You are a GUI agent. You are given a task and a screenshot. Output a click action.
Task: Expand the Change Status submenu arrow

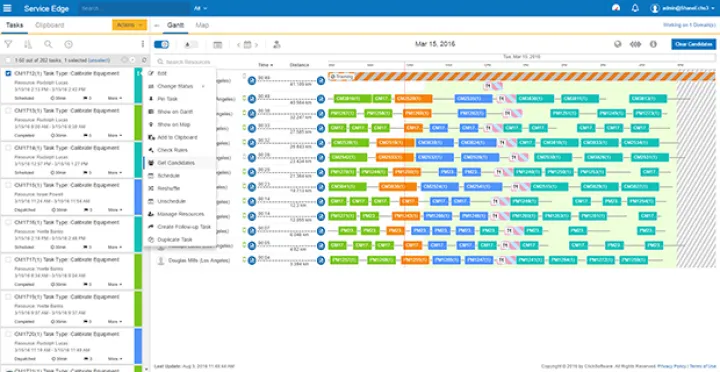(203, 86)
